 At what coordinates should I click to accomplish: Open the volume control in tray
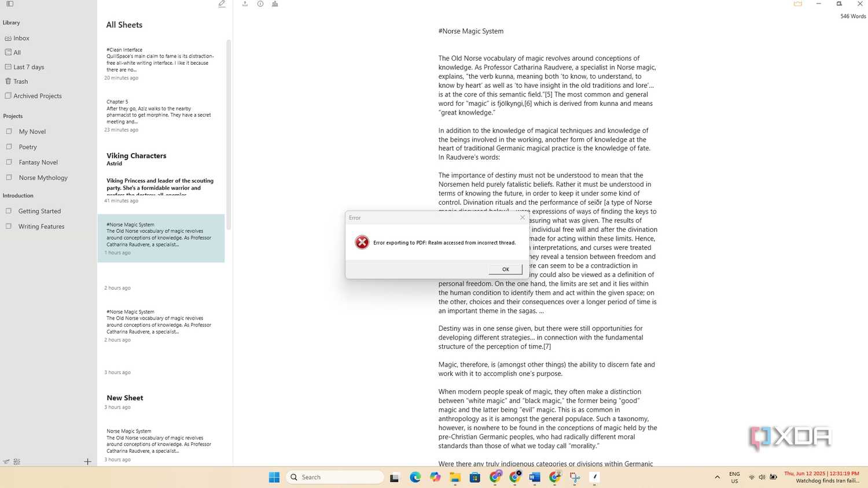tap(762, 477)
